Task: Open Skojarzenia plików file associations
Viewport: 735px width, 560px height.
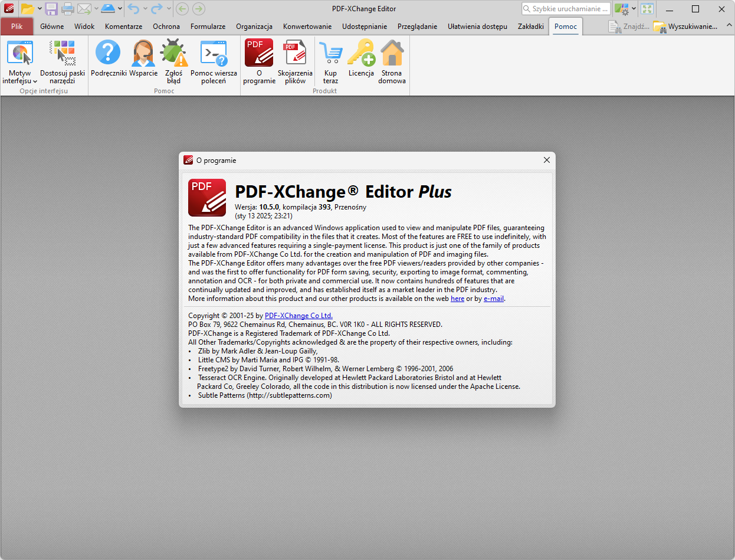Action: coord(296,63)
